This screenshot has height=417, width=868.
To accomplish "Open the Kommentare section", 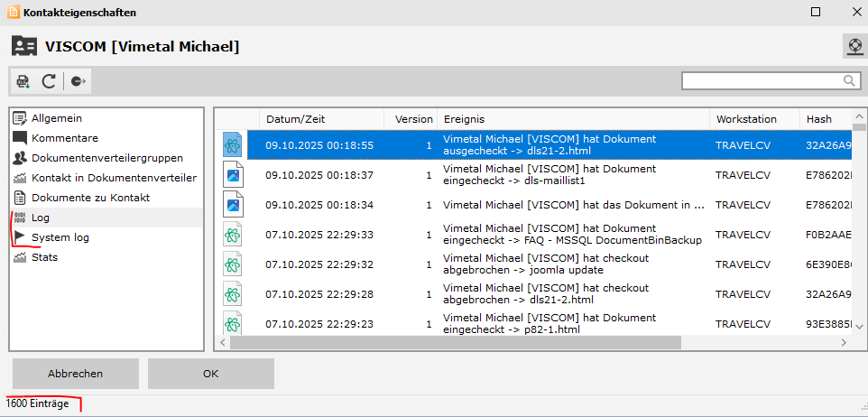I will click(64, 138).
